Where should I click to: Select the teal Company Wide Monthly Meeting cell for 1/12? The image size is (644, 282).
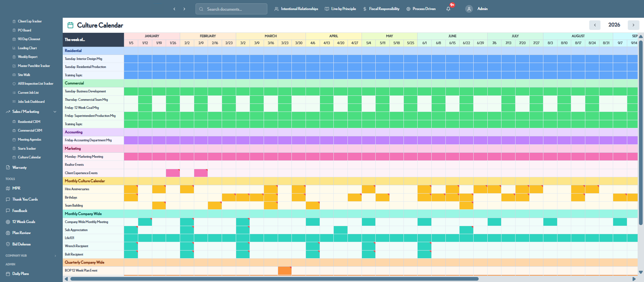click(x=145, y=222)
